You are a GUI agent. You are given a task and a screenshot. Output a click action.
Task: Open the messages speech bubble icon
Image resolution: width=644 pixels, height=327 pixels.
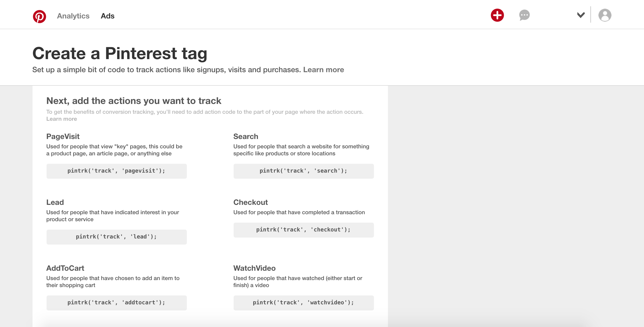[x=524, y=15]
